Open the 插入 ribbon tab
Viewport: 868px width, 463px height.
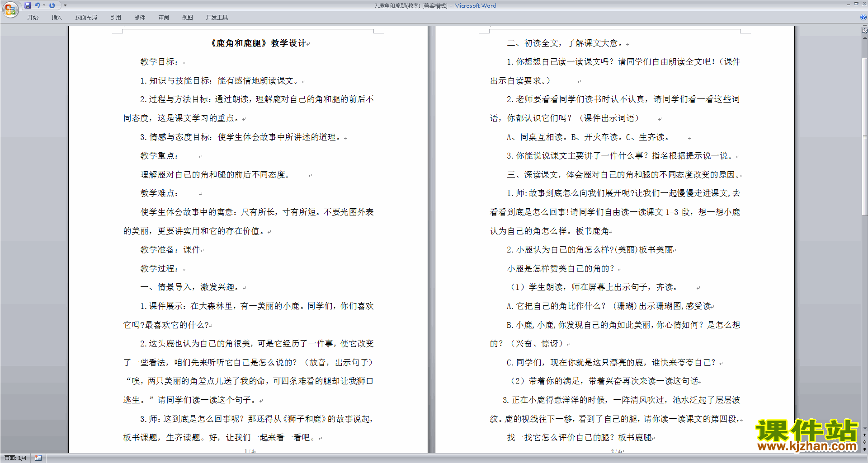(x=57, y=18)
